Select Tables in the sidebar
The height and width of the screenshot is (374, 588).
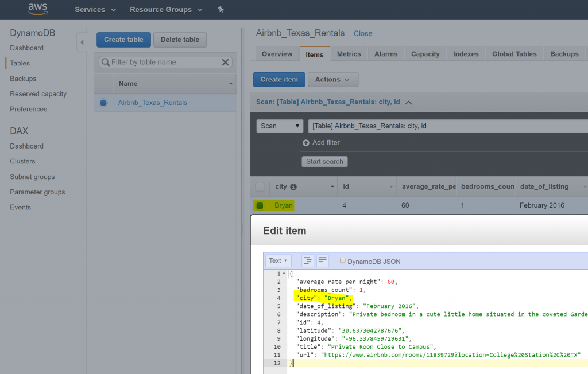(x=20, y=63)
